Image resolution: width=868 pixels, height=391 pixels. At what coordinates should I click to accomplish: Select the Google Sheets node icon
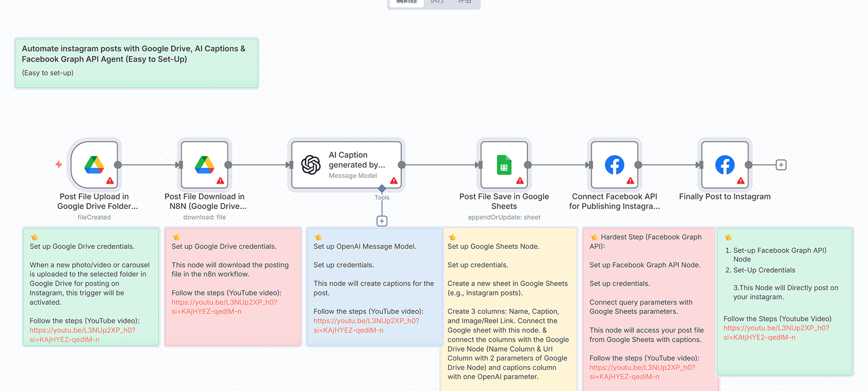(x=504, y=165)
